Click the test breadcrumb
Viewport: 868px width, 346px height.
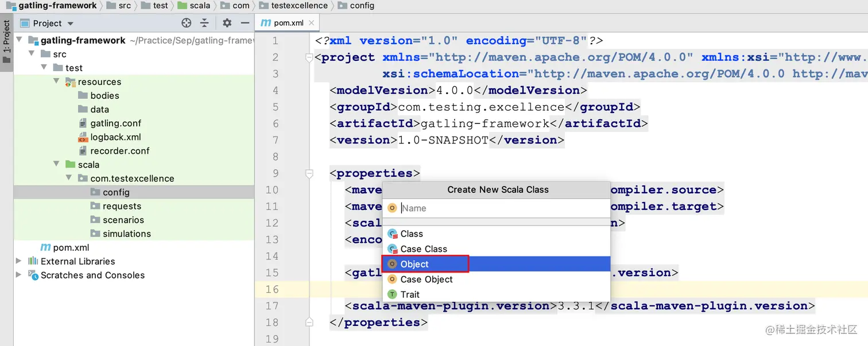coord(155,5)
